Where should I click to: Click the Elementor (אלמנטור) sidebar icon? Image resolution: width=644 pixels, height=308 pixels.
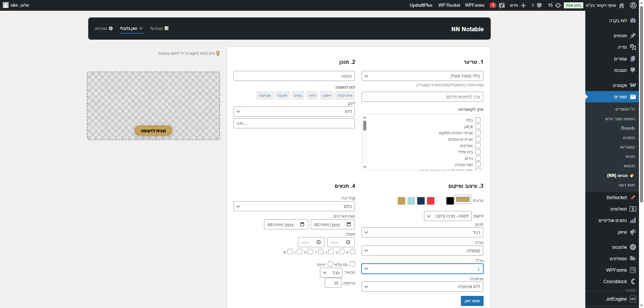click(x=633, y=247)
